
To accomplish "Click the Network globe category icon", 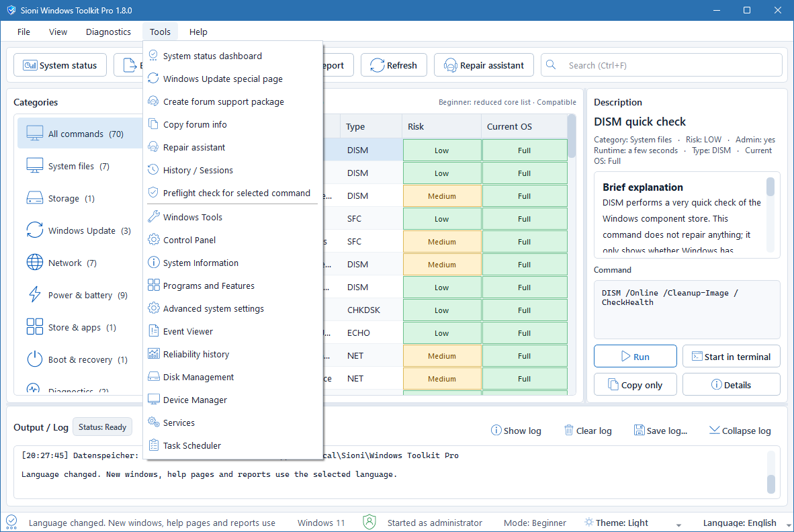I will click(x=34, y=262).
